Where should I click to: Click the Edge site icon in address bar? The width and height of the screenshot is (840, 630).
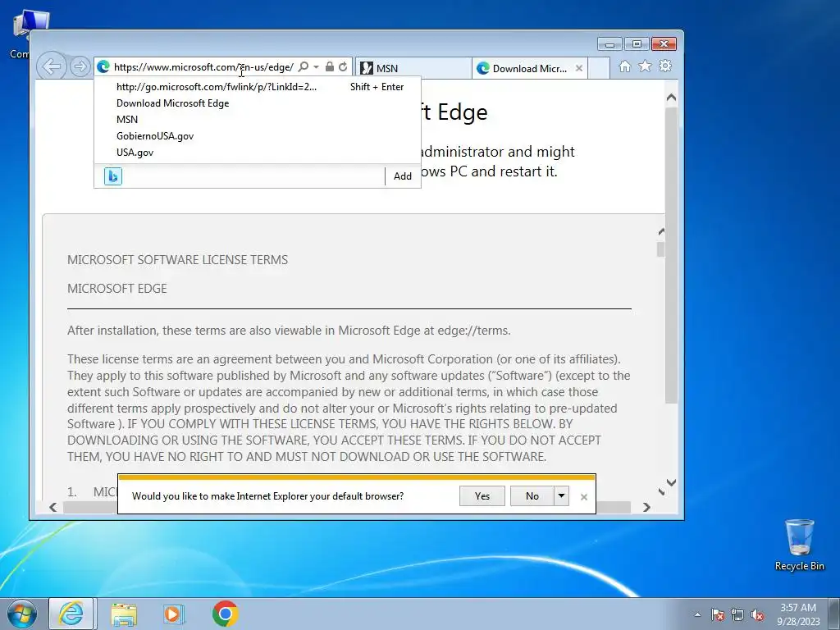(103, 67)
